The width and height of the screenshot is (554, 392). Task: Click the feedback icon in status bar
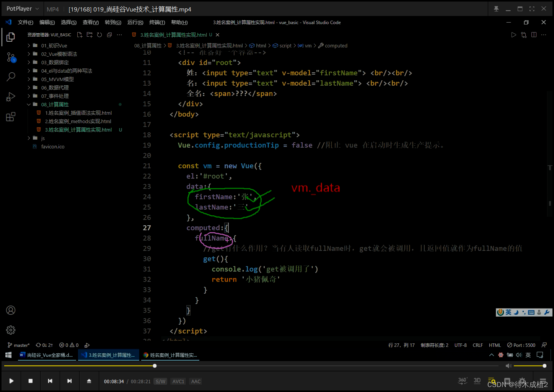pos(544,345)
